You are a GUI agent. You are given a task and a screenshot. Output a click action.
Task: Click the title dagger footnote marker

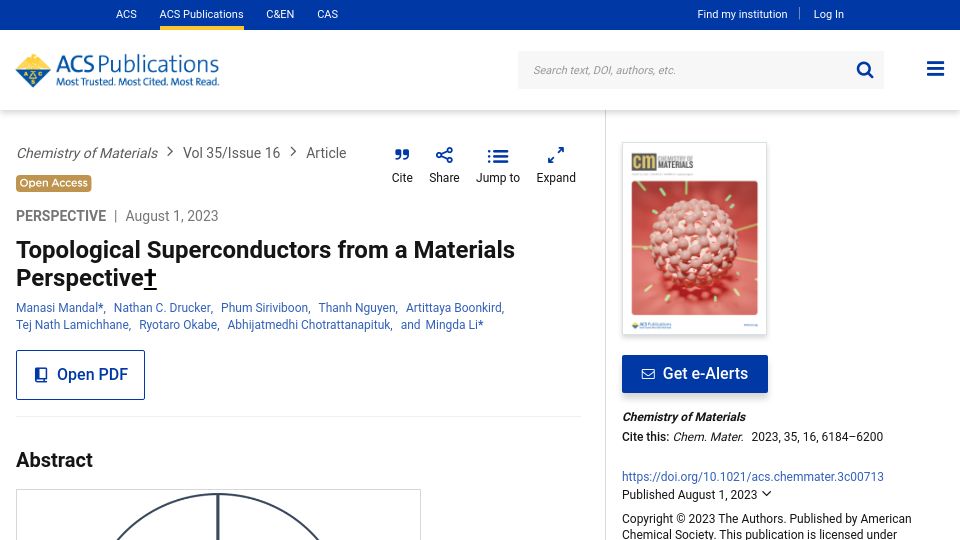[x=151, y=279]
